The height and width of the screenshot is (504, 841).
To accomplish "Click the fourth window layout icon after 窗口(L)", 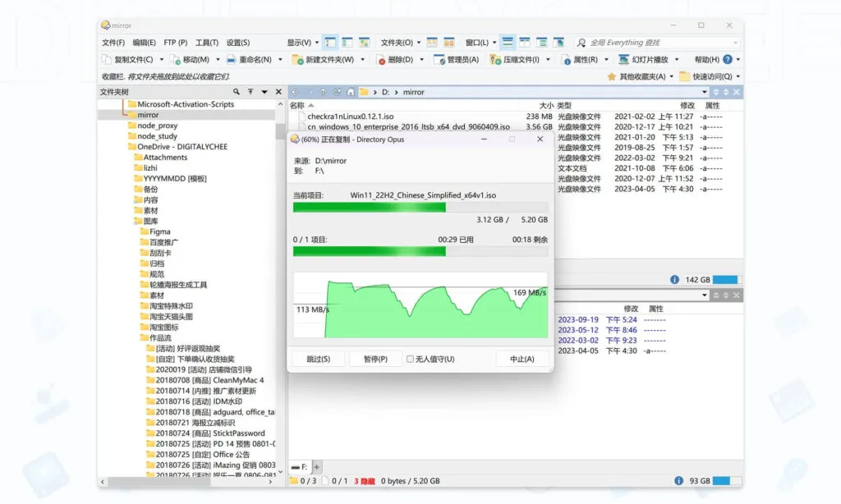I will click(558, 43).
